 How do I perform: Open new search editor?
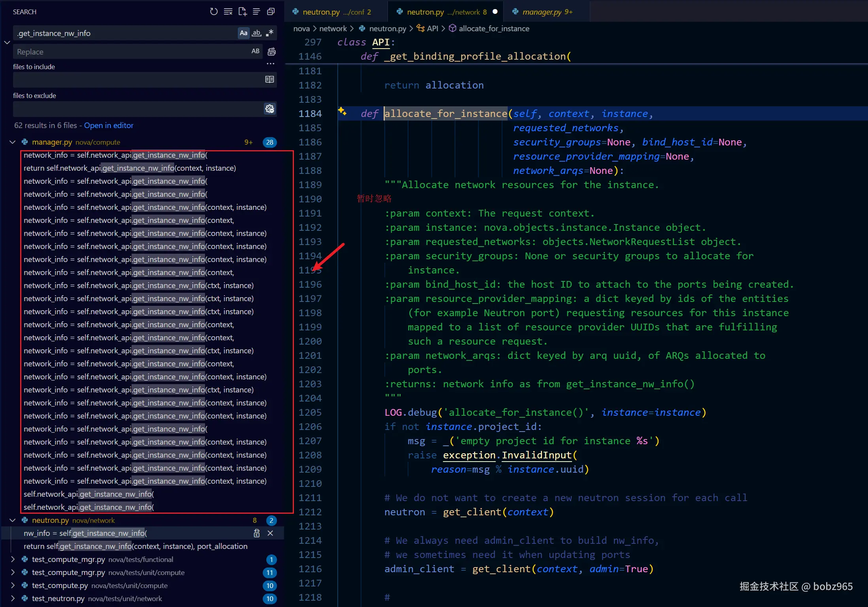click(x=242, y=12)
